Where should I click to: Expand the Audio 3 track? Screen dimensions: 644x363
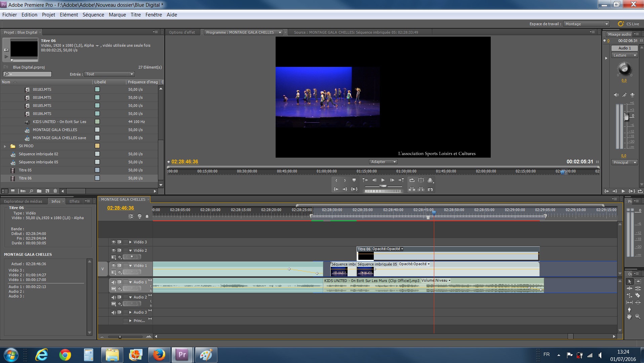(130, 312)
